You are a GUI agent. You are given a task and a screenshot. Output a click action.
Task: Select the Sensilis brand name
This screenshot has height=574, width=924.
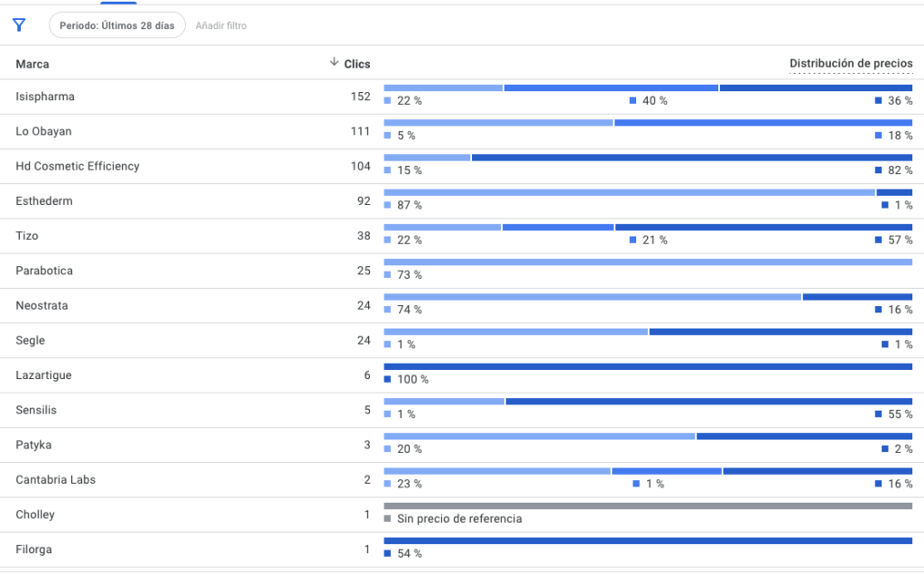pyautogui.click(x=36, y=410)
